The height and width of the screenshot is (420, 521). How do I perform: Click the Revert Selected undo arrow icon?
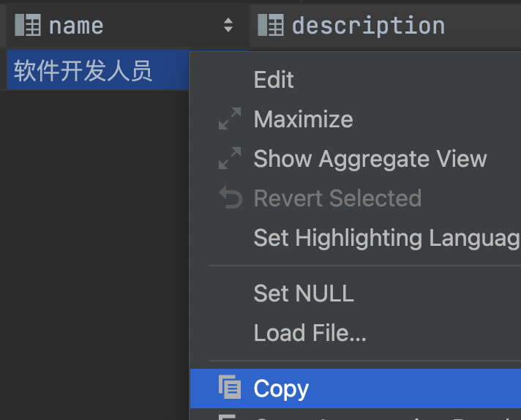pos(230,198)
